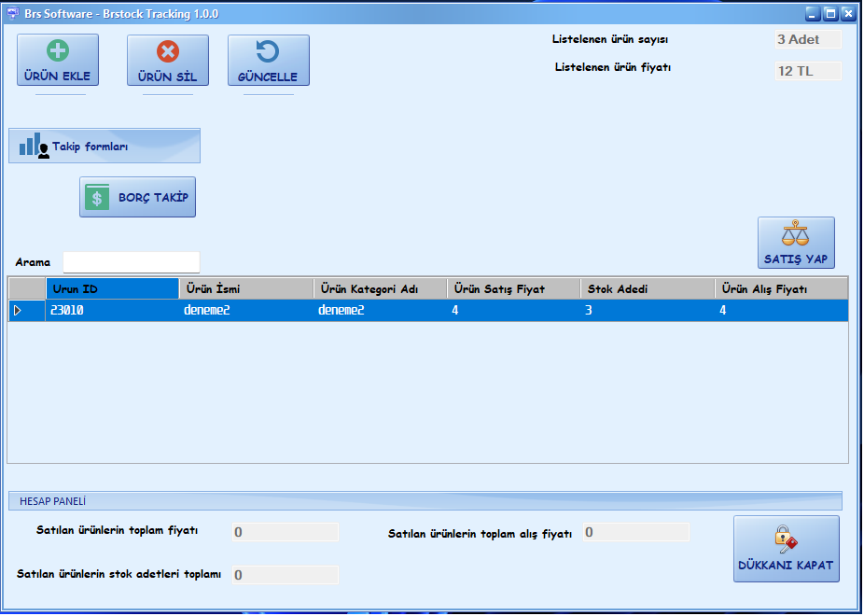Click the 3 Adet counter field
The width and height of the screenshot is (864, 616).
806,39
